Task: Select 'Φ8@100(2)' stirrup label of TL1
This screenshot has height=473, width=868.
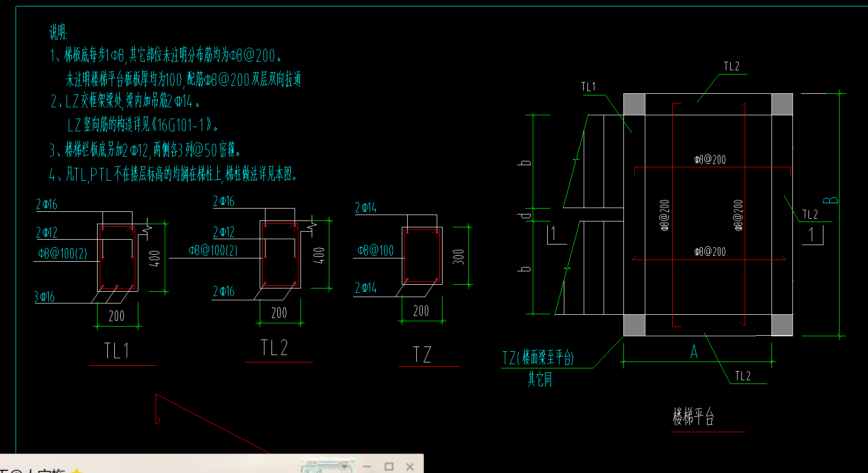Action: tap(62, 254)
